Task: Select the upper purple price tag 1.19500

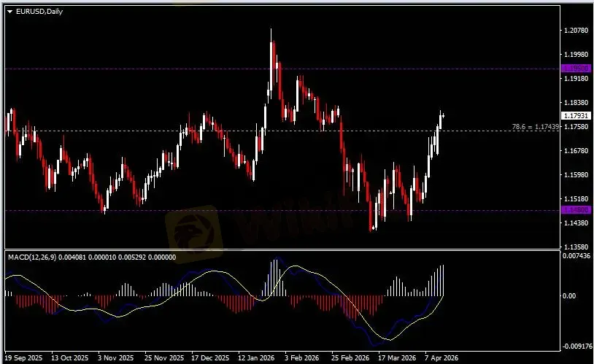Action: pos(570,69)
